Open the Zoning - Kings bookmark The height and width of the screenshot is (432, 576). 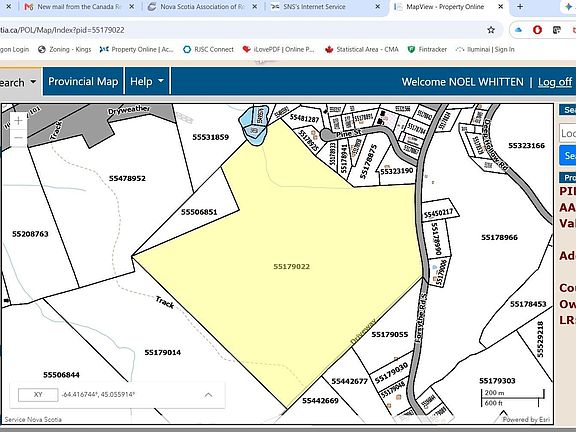pyautogui.click(x=65, y=49)
